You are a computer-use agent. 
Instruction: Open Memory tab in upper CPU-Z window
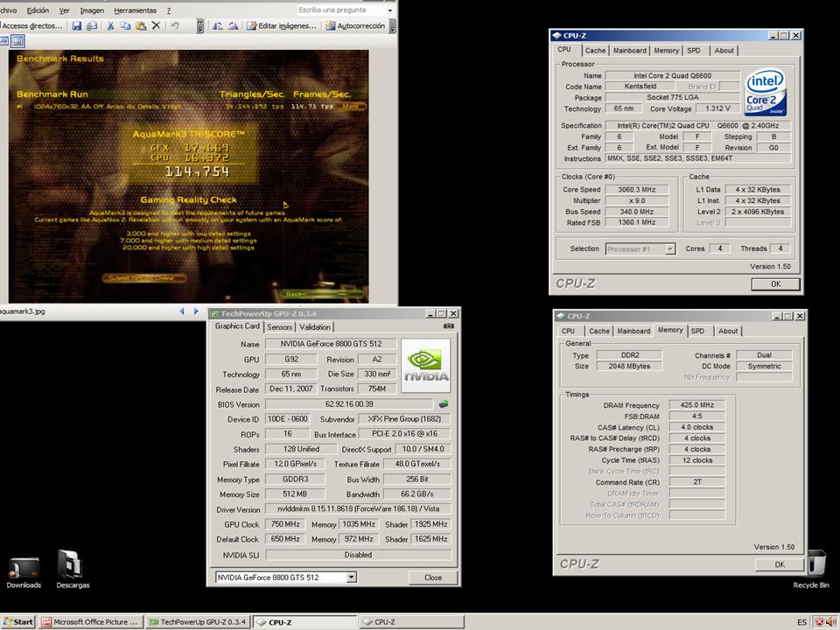(x=667, y=51)
